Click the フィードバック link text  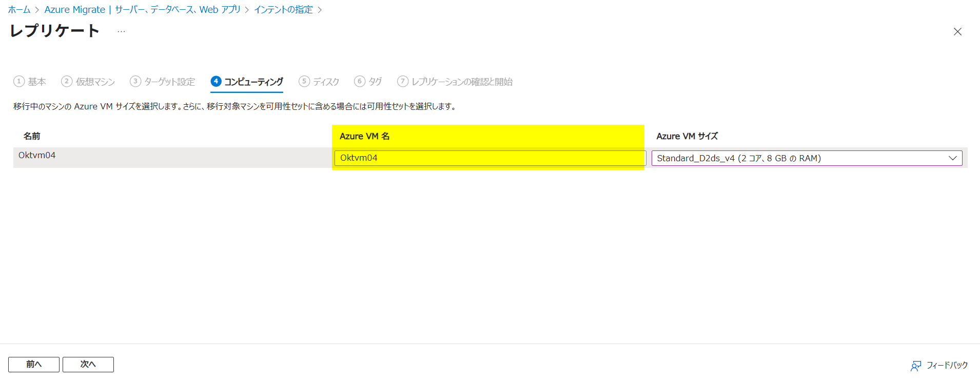947,365
